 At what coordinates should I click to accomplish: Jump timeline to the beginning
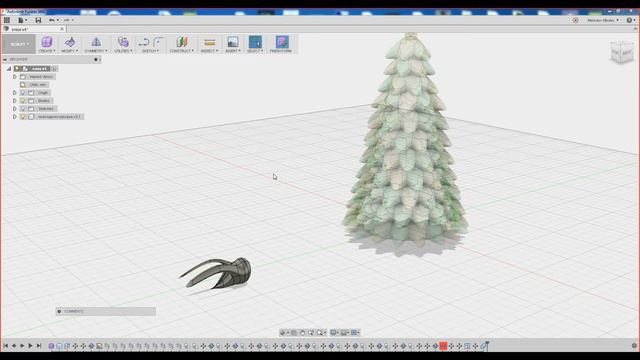pyautogui.click(x=6, y=346)
